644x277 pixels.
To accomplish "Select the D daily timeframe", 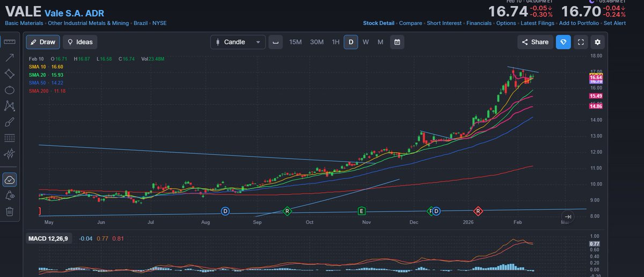I will (351, 42).
